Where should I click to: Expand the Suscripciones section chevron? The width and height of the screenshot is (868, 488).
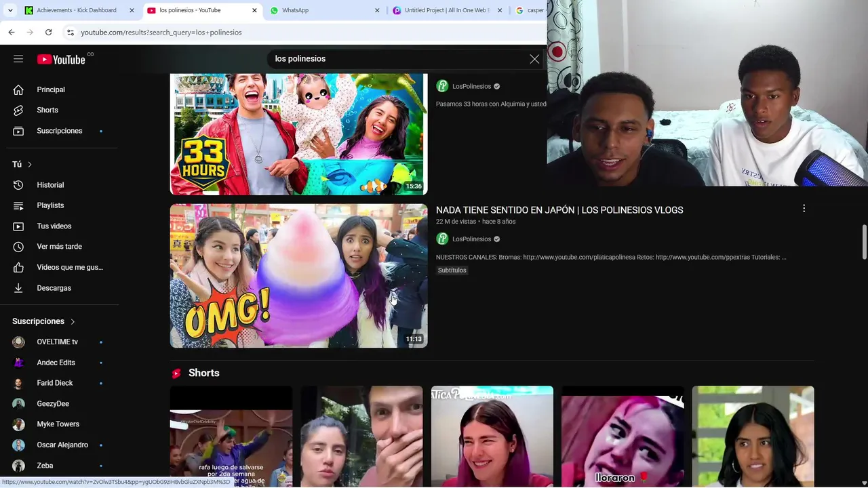tap(73, 321)
